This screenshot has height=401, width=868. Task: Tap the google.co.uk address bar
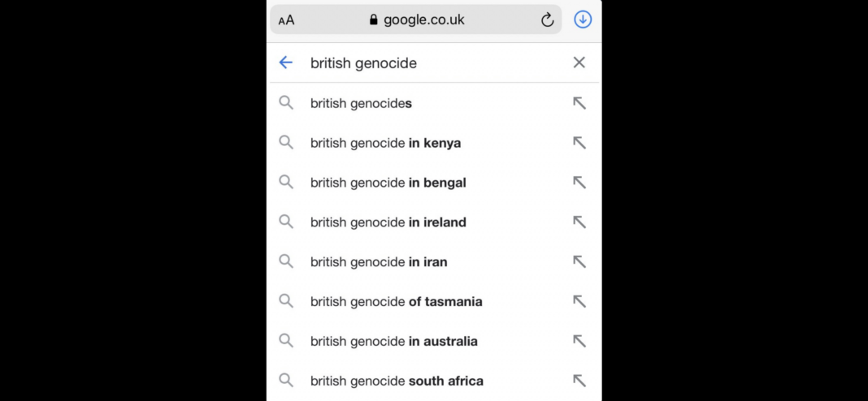[416, 20]
